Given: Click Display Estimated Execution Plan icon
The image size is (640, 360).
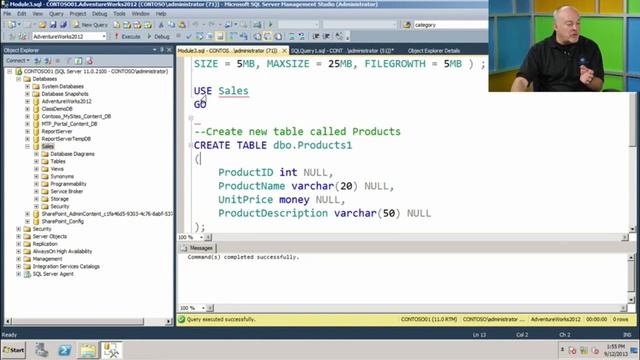Looking at the screenshot, I should (199, 36).
